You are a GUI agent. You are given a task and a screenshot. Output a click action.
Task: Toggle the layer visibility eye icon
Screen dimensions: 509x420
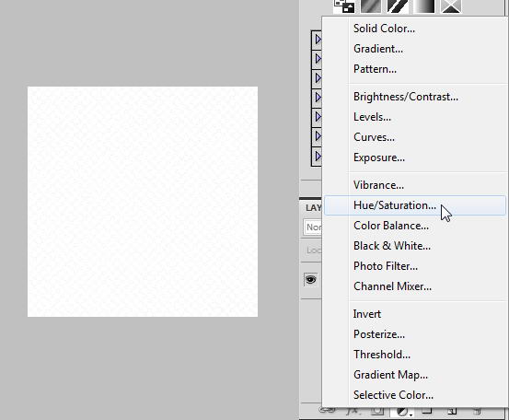[311, 280]
